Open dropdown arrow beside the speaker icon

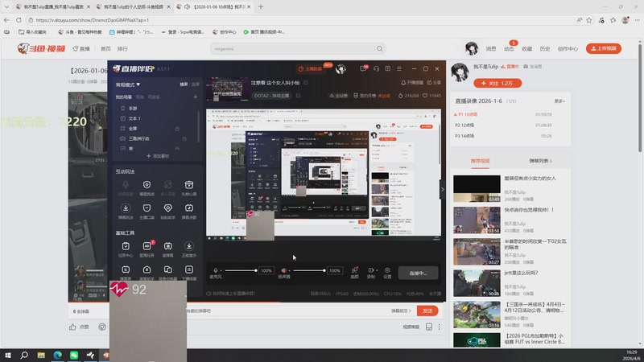click(289, 271)
